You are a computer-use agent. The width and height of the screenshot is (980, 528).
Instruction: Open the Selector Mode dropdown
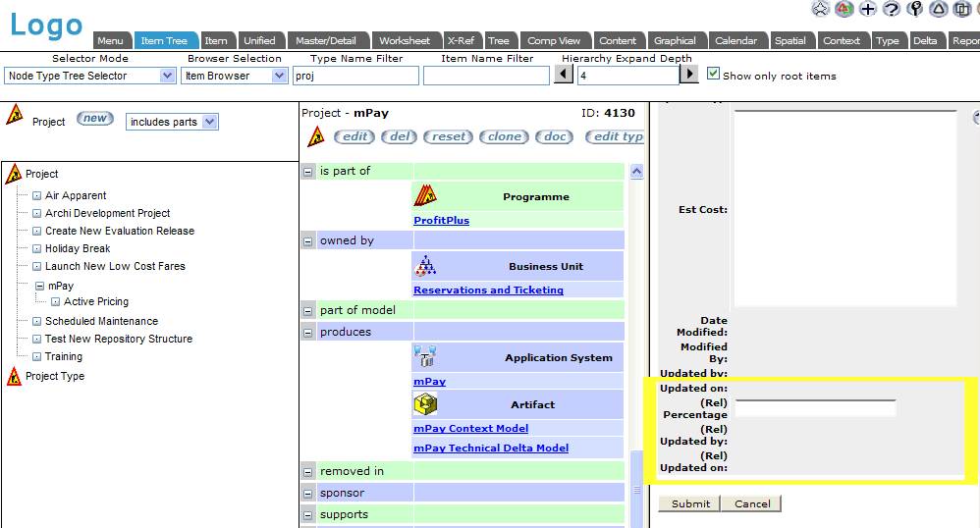coord(89,76)
